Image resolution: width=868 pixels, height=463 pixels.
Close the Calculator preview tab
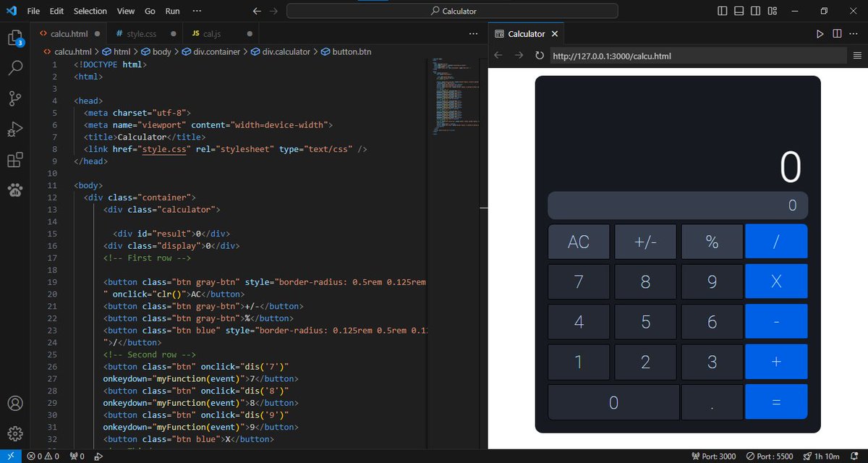555,33
